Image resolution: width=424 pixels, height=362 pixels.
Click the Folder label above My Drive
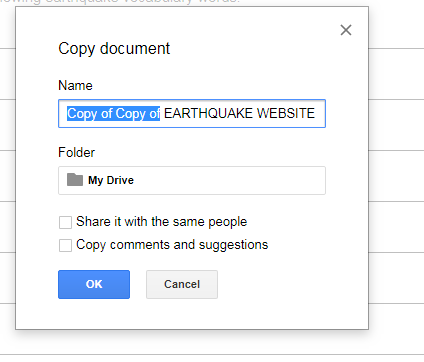coord(77,153)
